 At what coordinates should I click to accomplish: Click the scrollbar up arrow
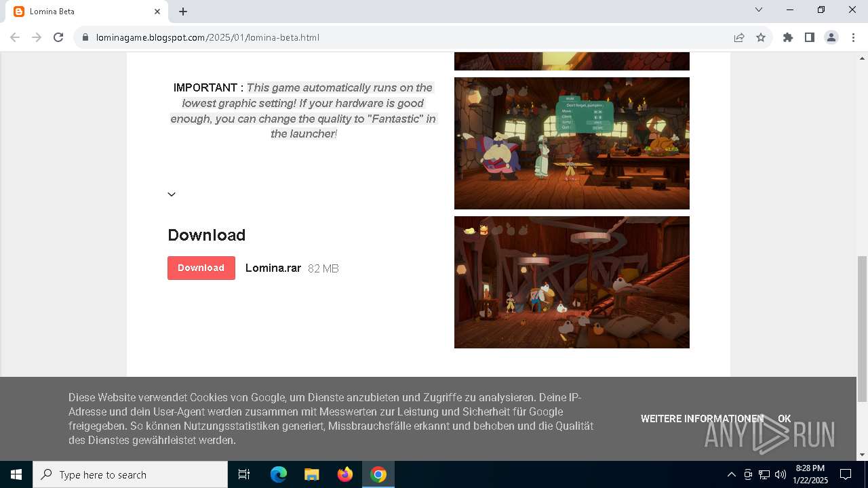pos(862,58)
